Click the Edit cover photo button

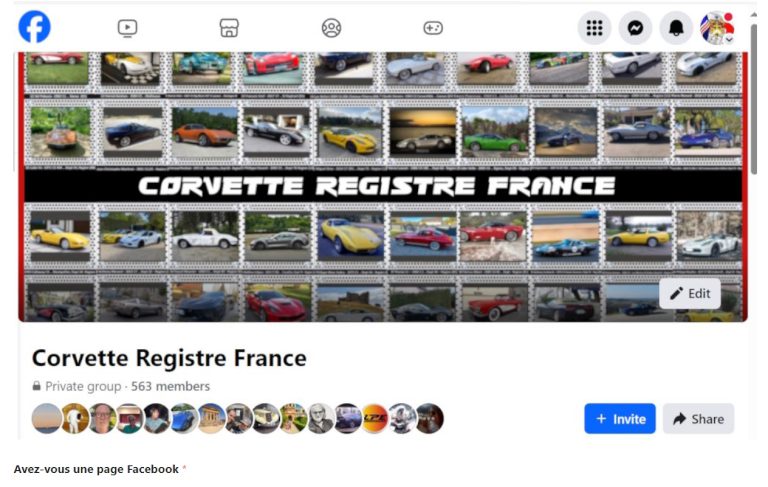click(x=690, y=293)
